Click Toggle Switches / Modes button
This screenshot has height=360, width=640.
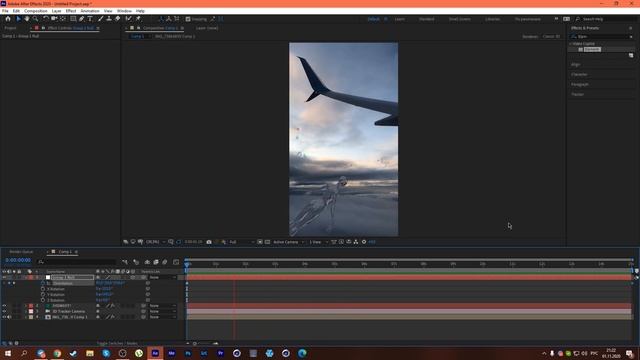[x=117, y=343]
